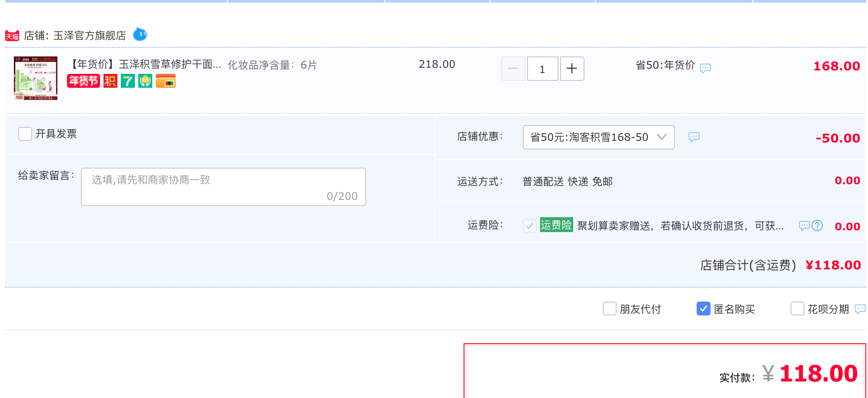Click the quantity input field showing 1
The width and height of the screenshot is (868, 398).
[542, 69]
